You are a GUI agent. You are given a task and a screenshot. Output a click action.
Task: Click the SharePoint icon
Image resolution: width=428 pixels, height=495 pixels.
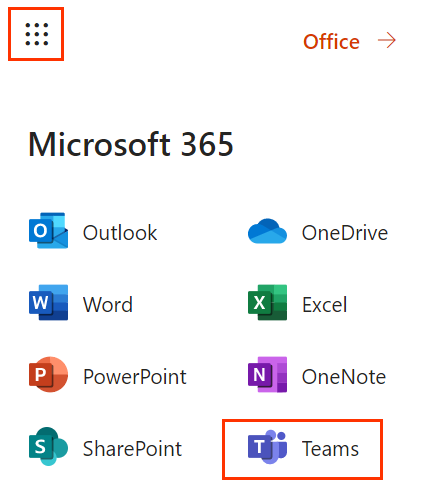pyautogui.click(x=49, y=446)
